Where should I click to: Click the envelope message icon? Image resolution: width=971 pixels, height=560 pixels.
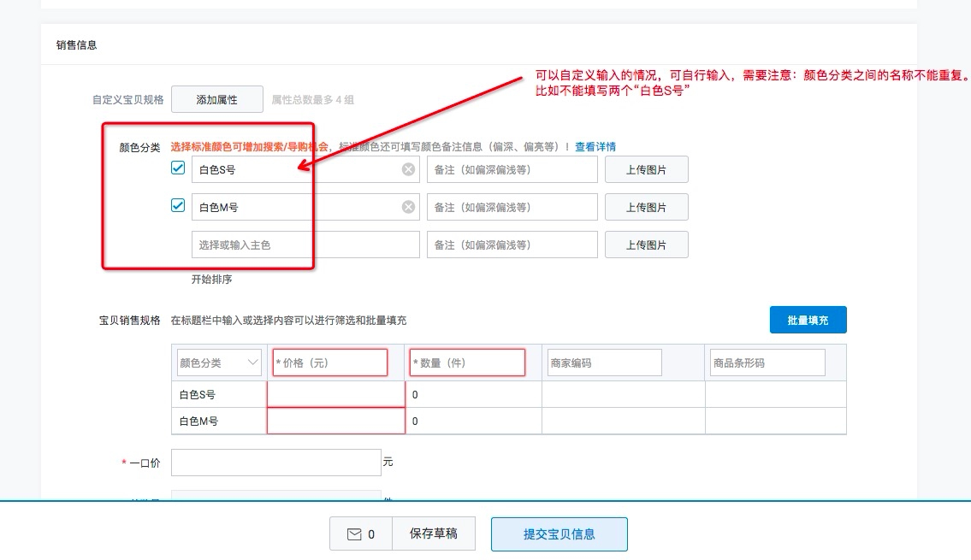[x=354, y=534]
